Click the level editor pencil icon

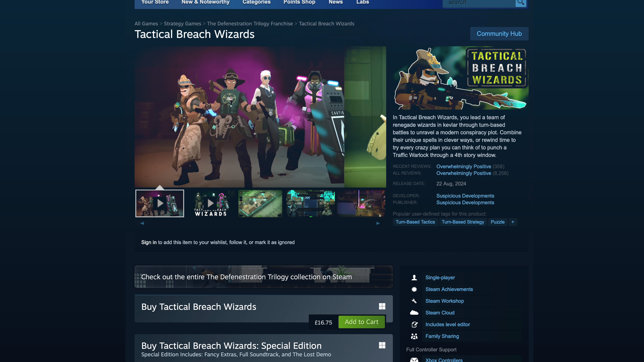click(x=414, y=324)
